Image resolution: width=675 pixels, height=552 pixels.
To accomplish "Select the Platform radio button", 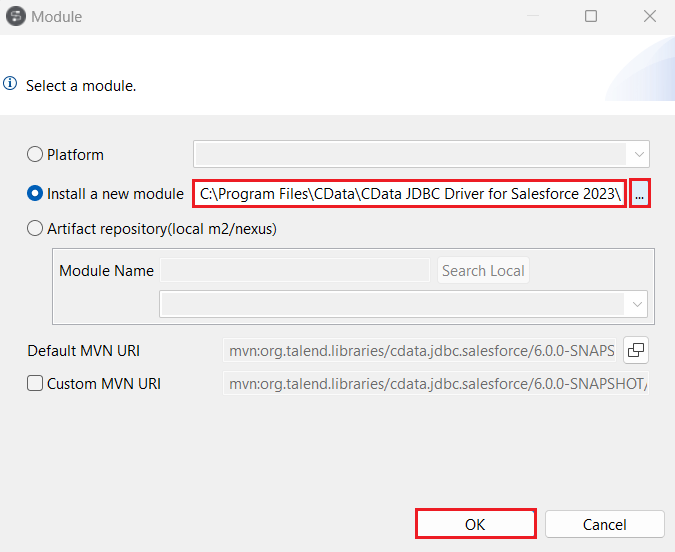I will (36, 155).
